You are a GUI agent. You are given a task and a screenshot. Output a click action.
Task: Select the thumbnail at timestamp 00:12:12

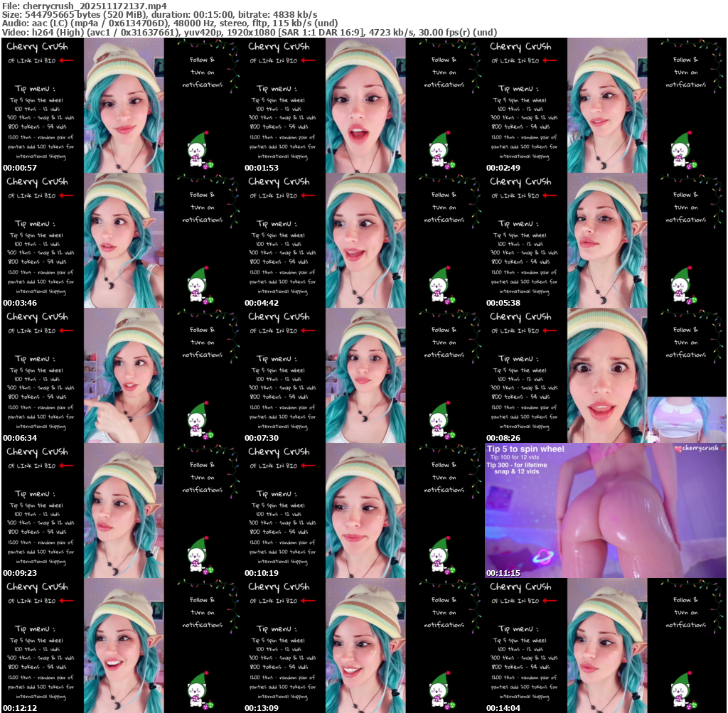pos(122,645)
